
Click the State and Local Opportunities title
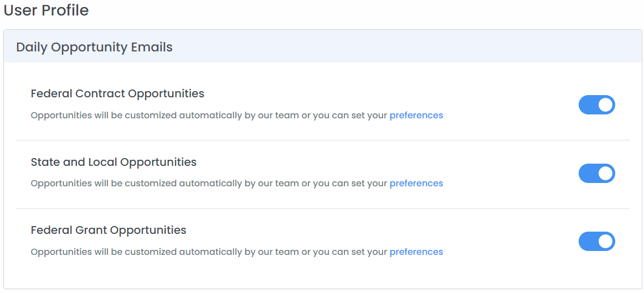tap(114, 163)
